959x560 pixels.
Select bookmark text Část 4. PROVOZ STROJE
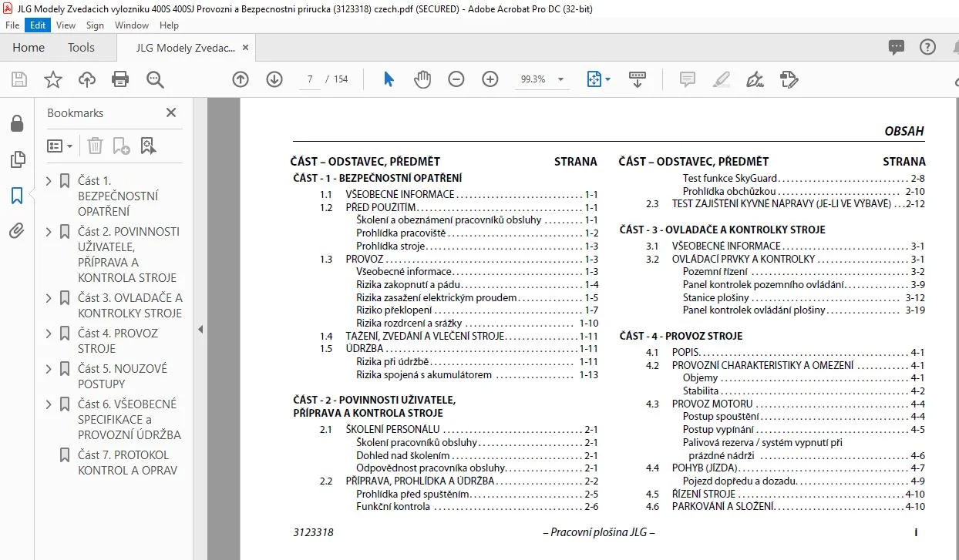[x=118, y=341]
